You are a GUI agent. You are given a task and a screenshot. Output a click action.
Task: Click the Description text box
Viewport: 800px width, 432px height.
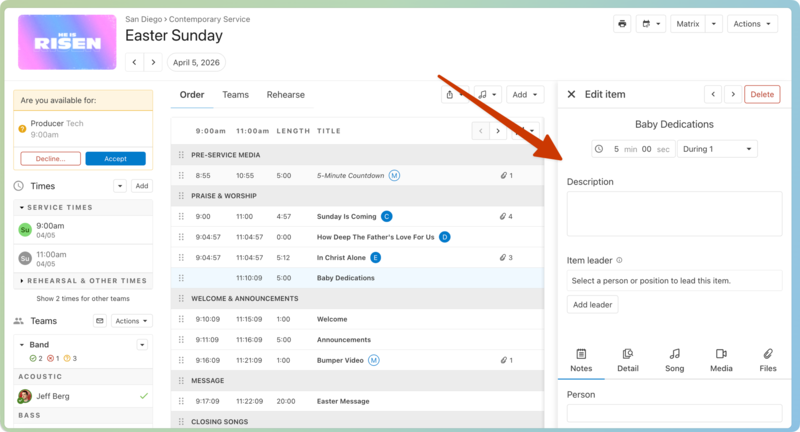click(674, 214)
